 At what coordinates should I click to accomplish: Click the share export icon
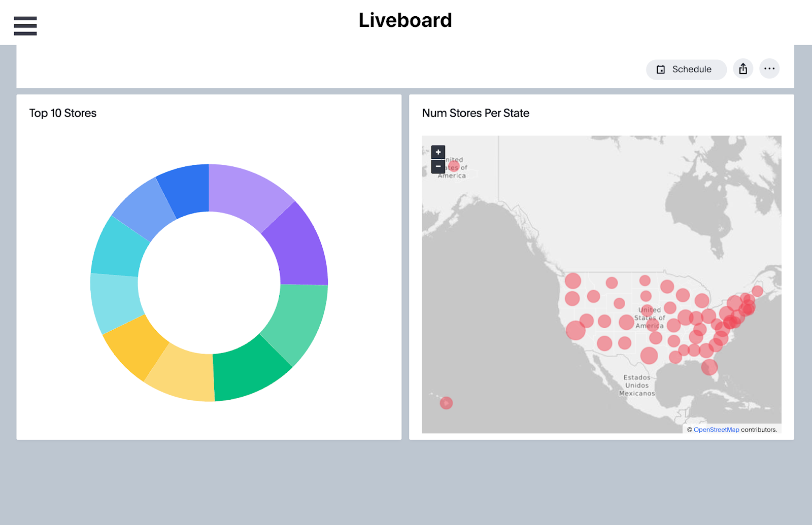743,69
